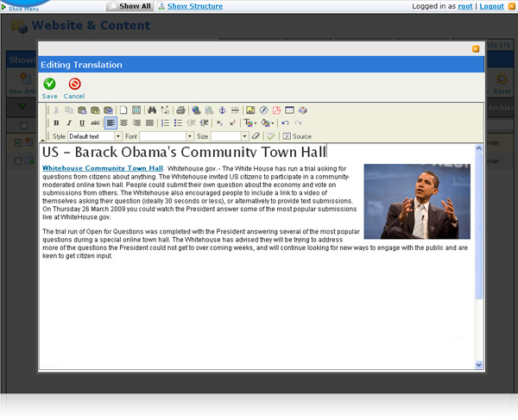Viewport: 518px width, 420px height.
Task: Open the Whitehouse Community Town Hall link
Action: tap(103, 168)
